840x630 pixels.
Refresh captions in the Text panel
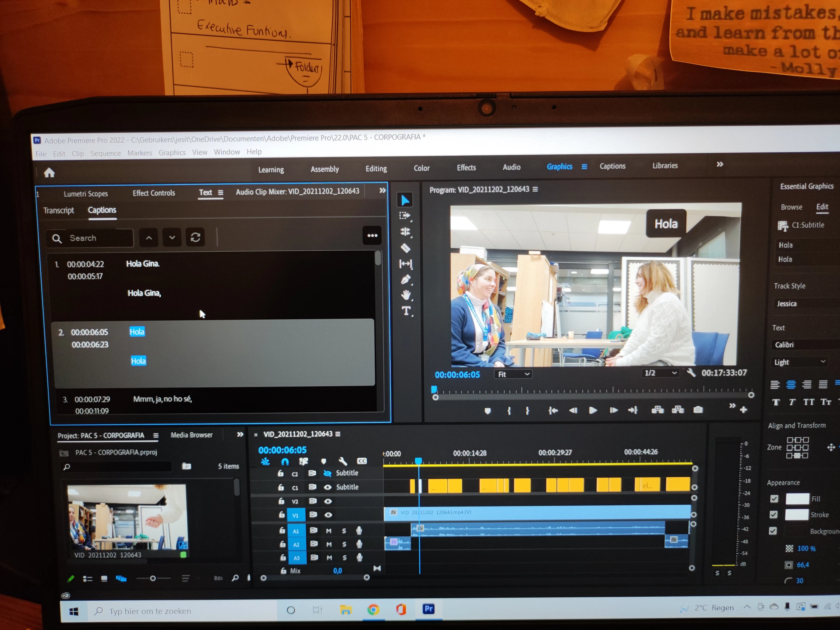click(195, 237)
